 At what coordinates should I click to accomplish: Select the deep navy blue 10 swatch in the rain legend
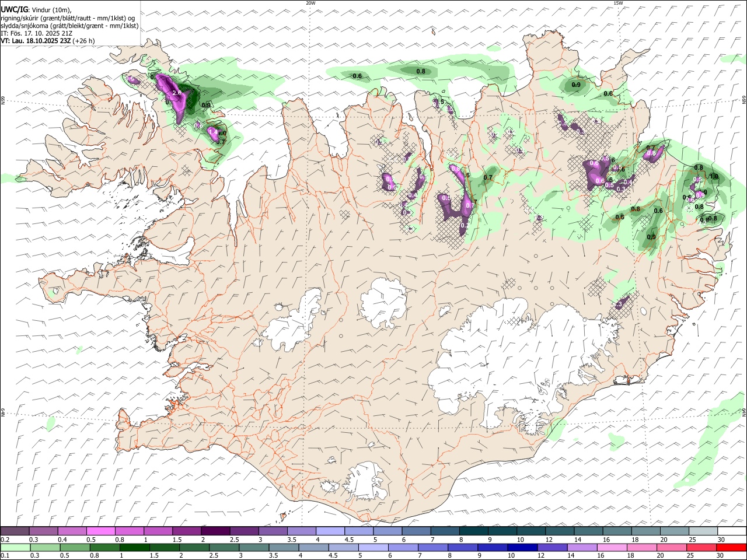pyautogui.click(x=522, y=547)
